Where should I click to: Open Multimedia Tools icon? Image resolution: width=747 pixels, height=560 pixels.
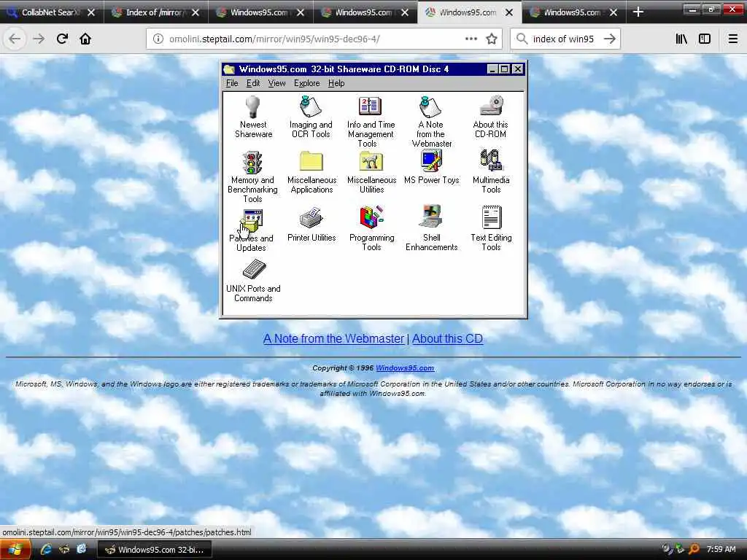tap(491, 161)
